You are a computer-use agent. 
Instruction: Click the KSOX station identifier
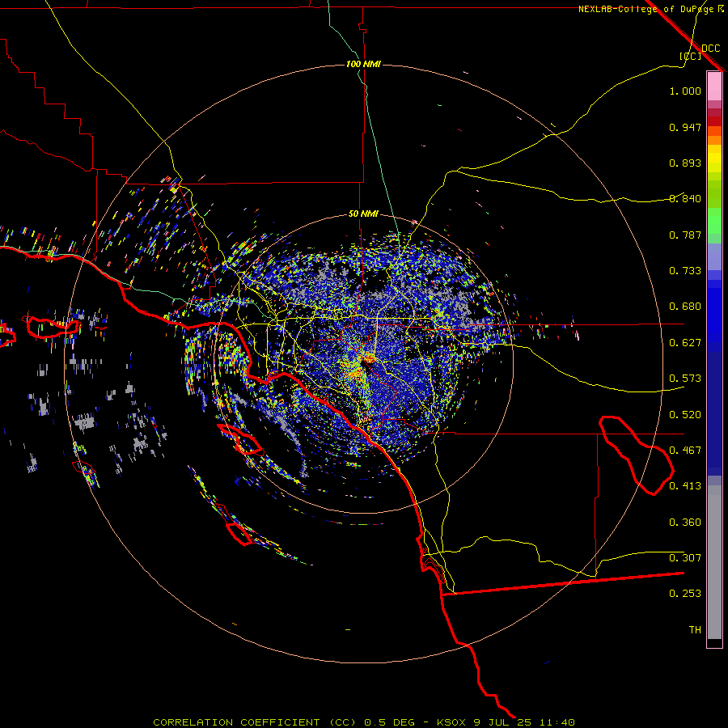tap(451, 722)
